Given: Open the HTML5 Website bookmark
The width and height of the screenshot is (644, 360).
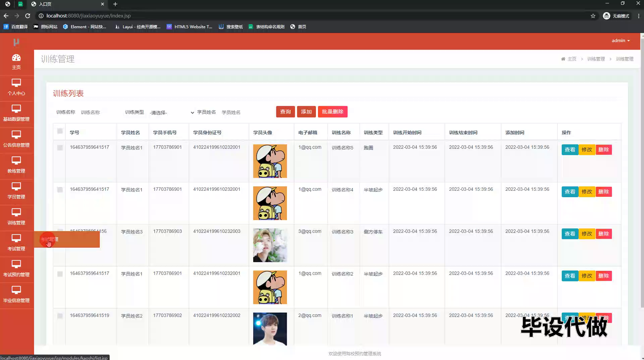Looking at the screenshot, I should [x=190, y=27].
